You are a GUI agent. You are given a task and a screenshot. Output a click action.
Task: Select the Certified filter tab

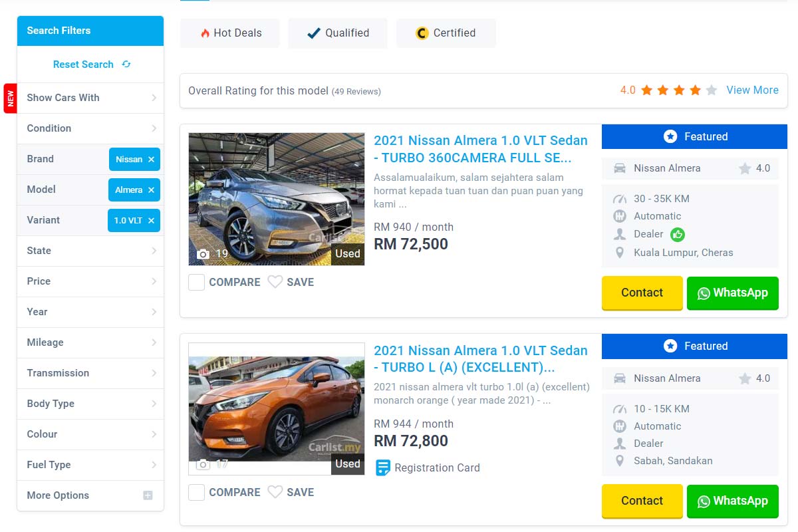(446, 33)
